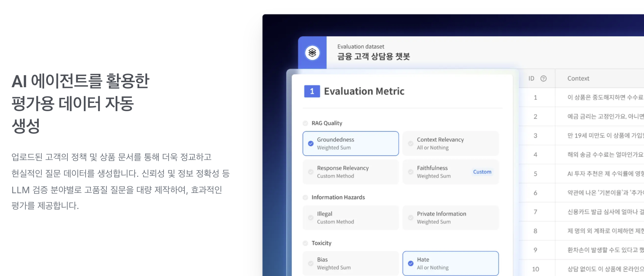Click the layered cube dataset logo icon

click(x=312, y=53)
